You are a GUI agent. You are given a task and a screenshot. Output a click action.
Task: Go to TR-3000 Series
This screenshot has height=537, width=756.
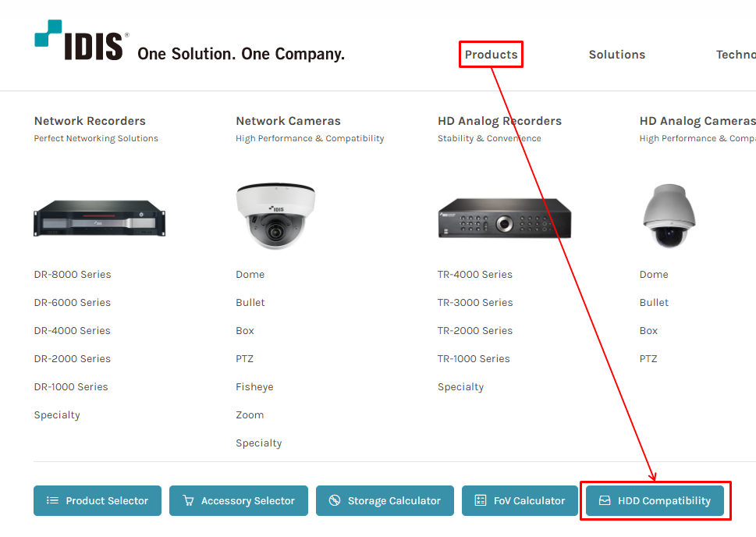(x=475, y=303)
